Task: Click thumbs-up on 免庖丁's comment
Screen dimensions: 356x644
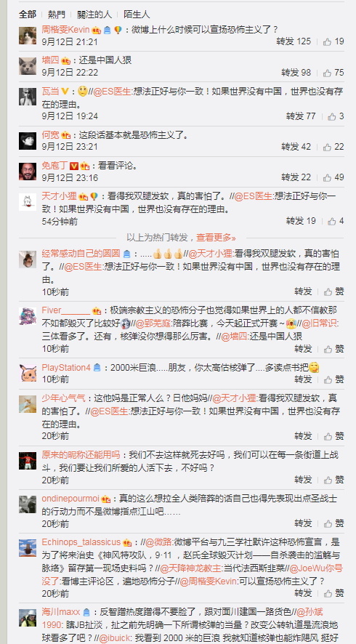Action: pos(327,178)
